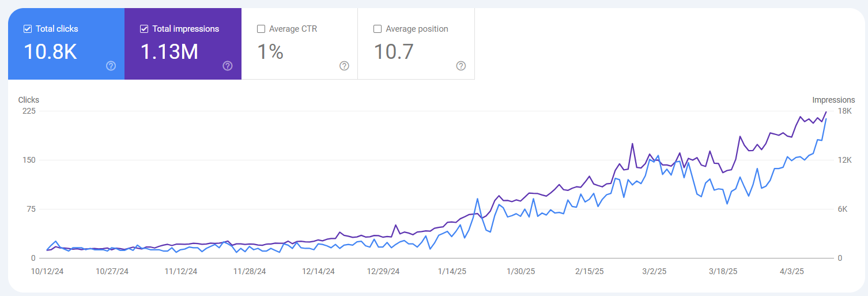
Task: Uncheck the Total clicks checkbox
Action: 28,29
